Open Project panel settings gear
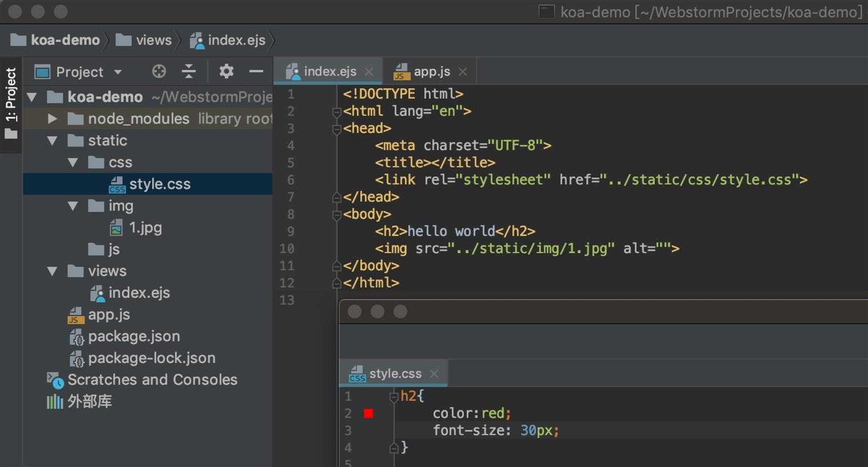Image resolution: width=868 pixels, height=467 pixels. pos(226,72)
